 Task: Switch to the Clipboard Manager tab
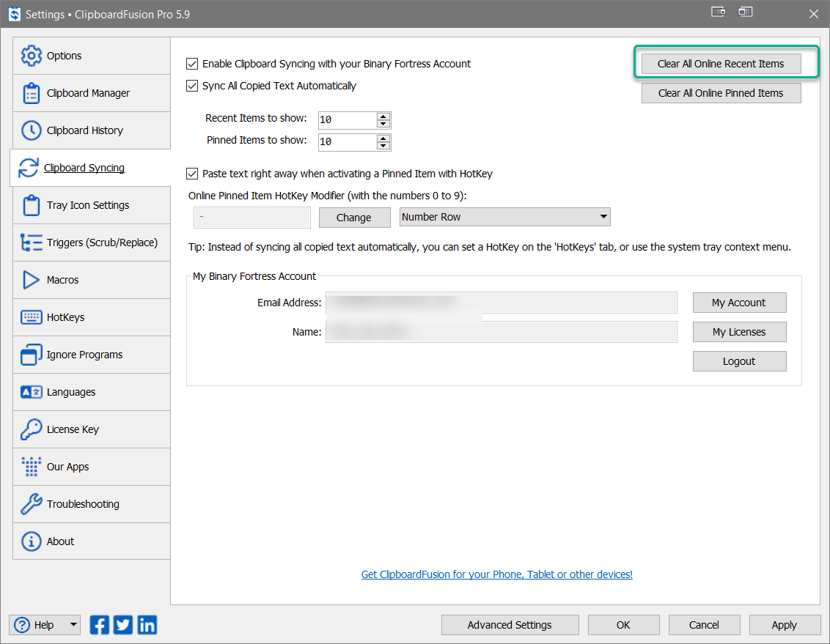92,93
